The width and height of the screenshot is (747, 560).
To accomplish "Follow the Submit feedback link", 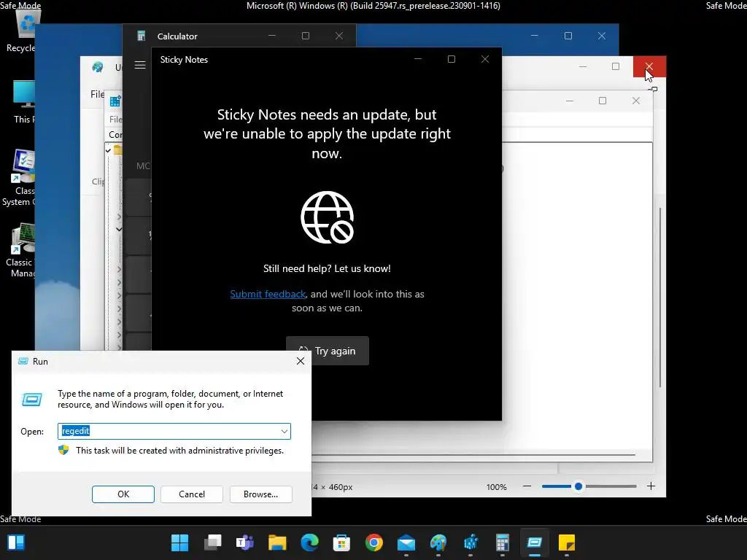I will [x=268, y=295].
